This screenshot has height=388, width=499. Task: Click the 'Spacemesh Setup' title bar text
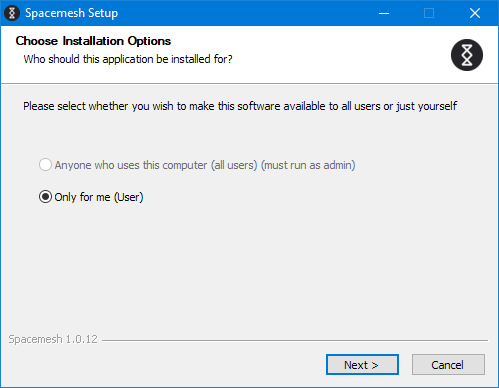point(72,13)
